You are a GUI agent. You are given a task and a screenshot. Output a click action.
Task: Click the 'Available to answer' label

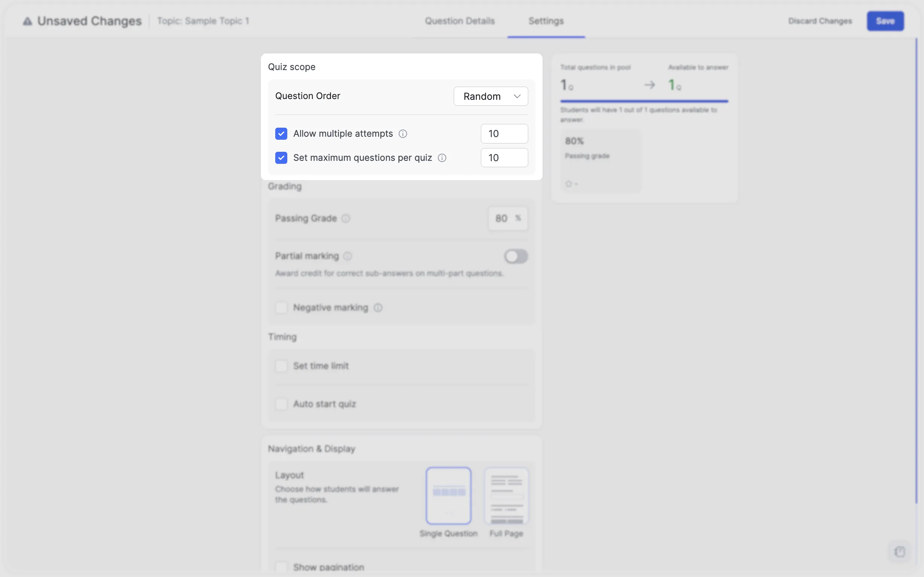698,67
